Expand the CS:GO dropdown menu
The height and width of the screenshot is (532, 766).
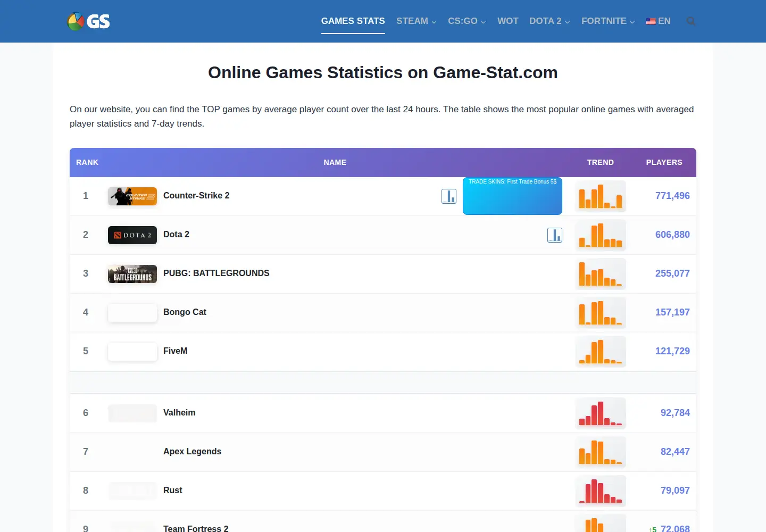[467, 21]
